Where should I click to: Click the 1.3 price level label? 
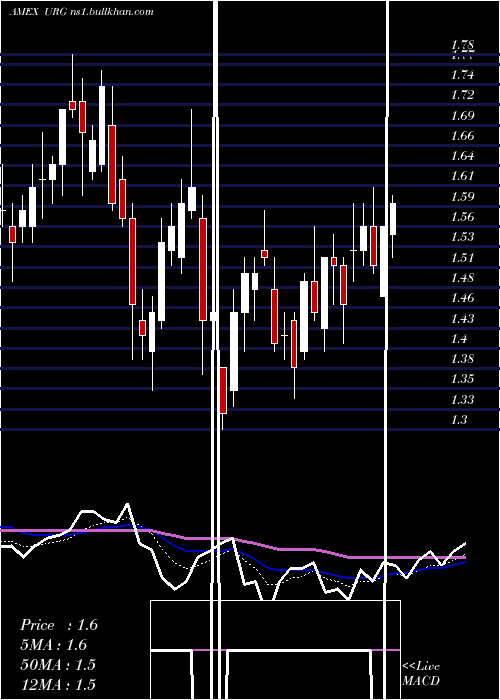point(459,420)
